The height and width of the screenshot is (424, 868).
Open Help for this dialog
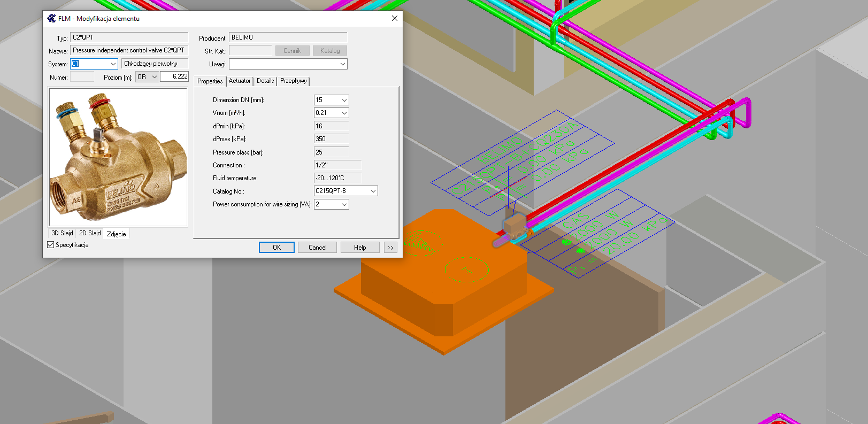tap(360, 248)
